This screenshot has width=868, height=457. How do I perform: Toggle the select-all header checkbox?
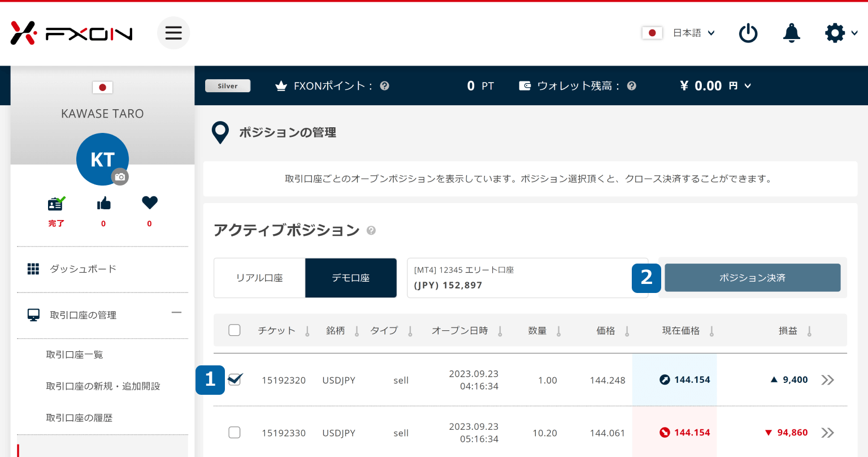(x=235, y=330)
